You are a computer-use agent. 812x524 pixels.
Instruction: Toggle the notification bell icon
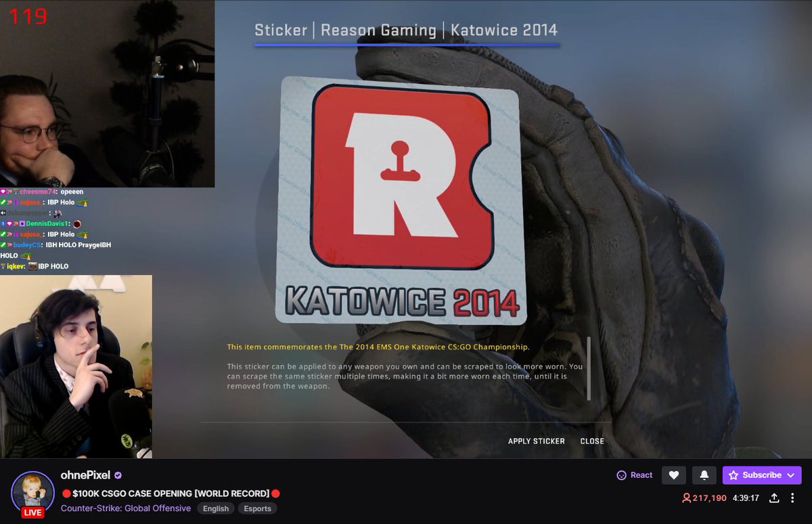click(704, 475)
